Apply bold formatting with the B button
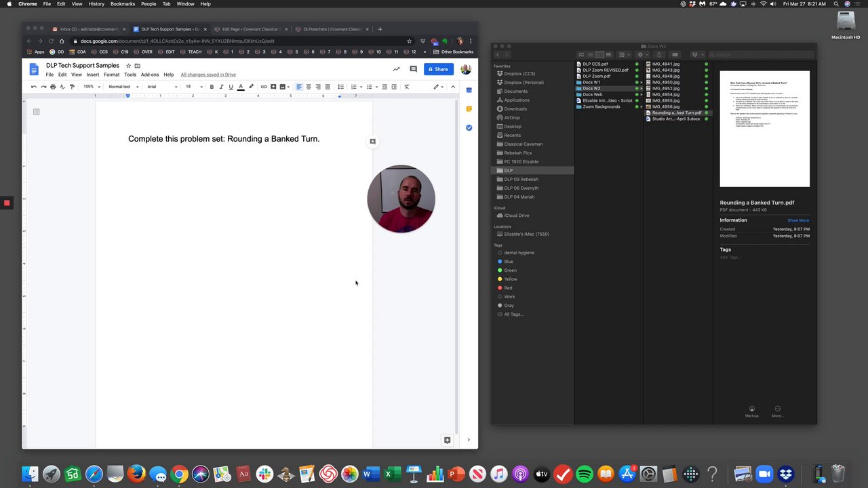This screenshot has width=868, height=488. click(212, 87)
